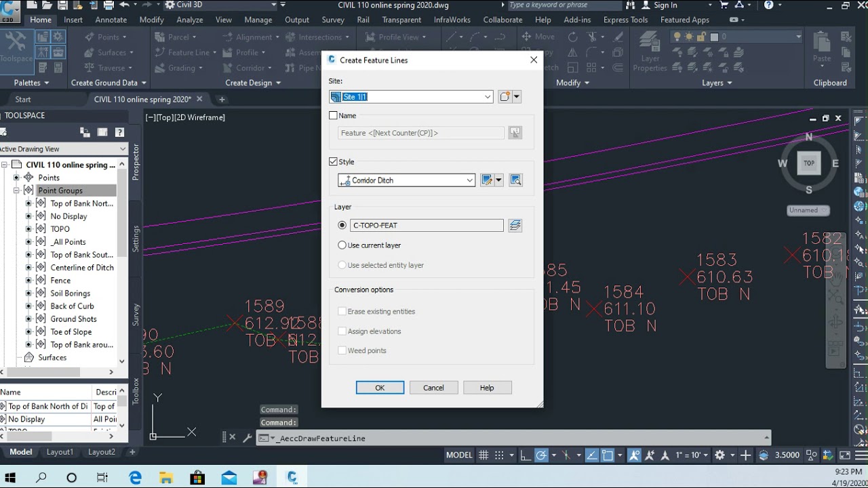Enable the Name checkbox
This screenshot has height=488, width=868.
coord(333,115)
